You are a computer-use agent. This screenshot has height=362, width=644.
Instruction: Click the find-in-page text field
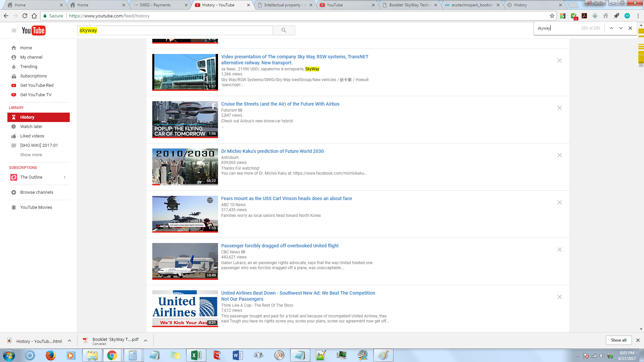tap(557, 28)
